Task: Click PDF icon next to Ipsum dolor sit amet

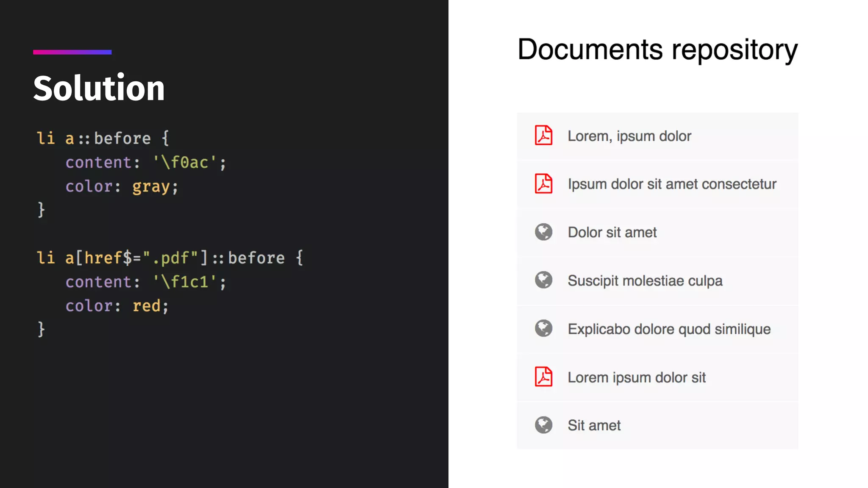Action: point(543,184)
